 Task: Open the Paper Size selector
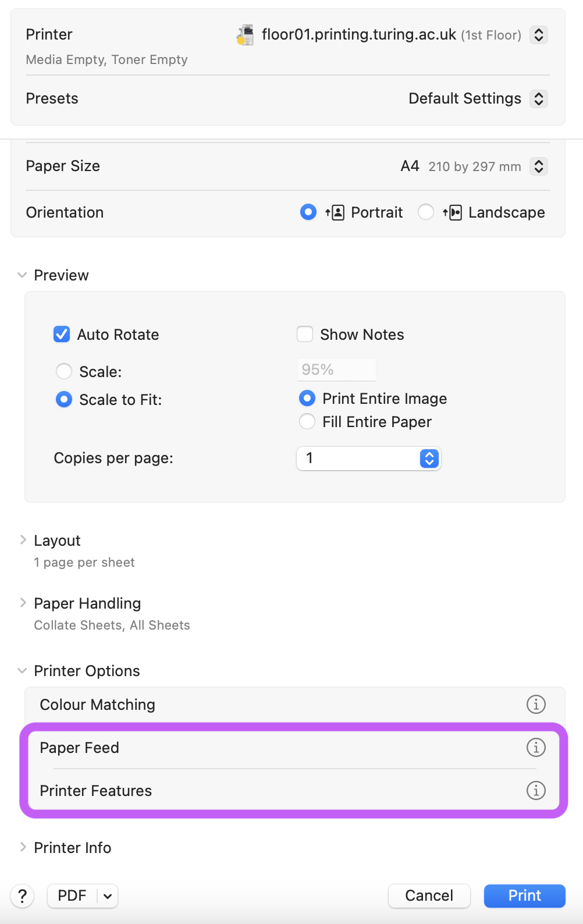538,166
